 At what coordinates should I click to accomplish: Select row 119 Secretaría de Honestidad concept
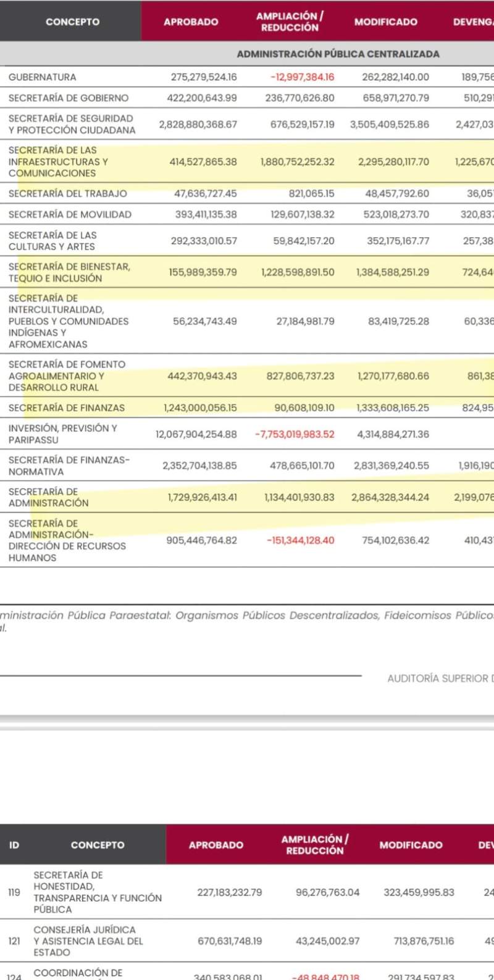pos(98,892)
